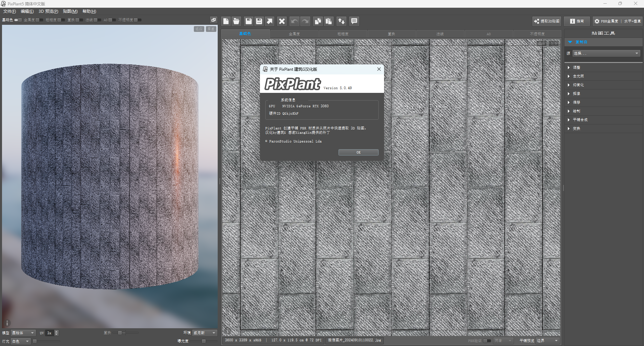Toggle the 金属度 preview switch
Viewport: 644px width, 346px height.
pos(39,20)
